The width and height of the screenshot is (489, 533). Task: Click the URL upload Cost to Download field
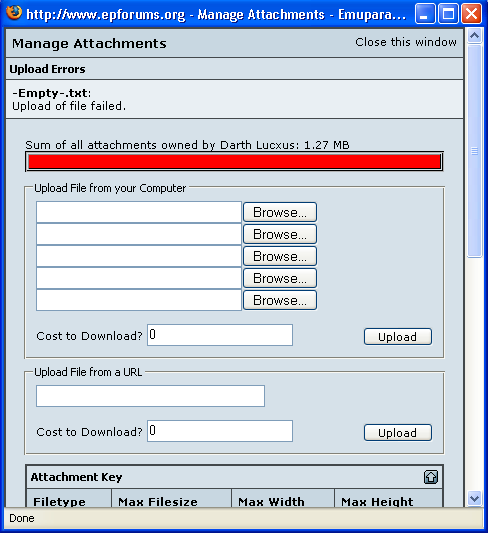pyautogui.click(x=220, y=431)
